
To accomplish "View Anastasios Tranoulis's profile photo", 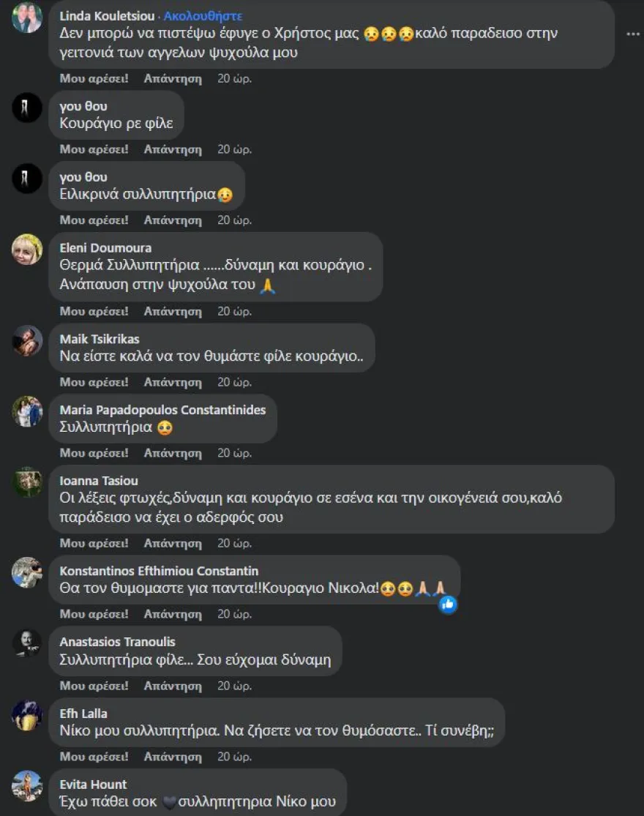I will pos(27,643).
